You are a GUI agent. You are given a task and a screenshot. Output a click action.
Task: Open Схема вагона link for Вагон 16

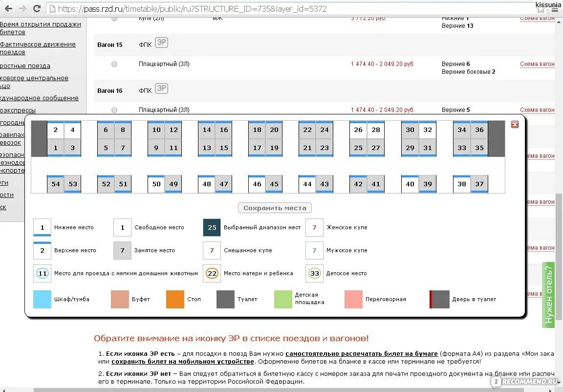point(537,110)
